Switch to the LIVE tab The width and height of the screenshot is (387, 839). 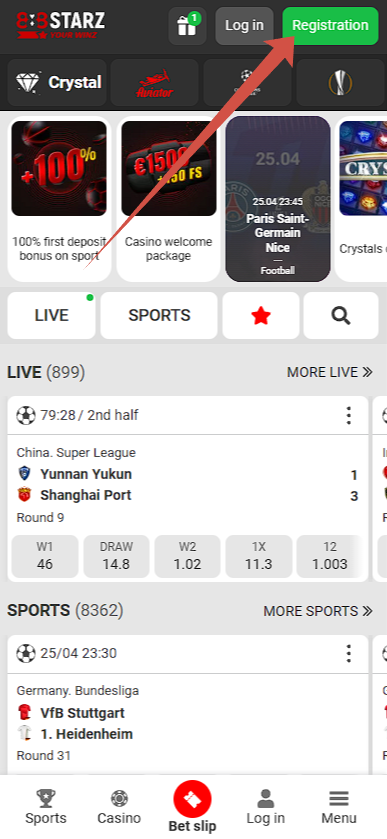pyautogui.click(x=51, y=316)
